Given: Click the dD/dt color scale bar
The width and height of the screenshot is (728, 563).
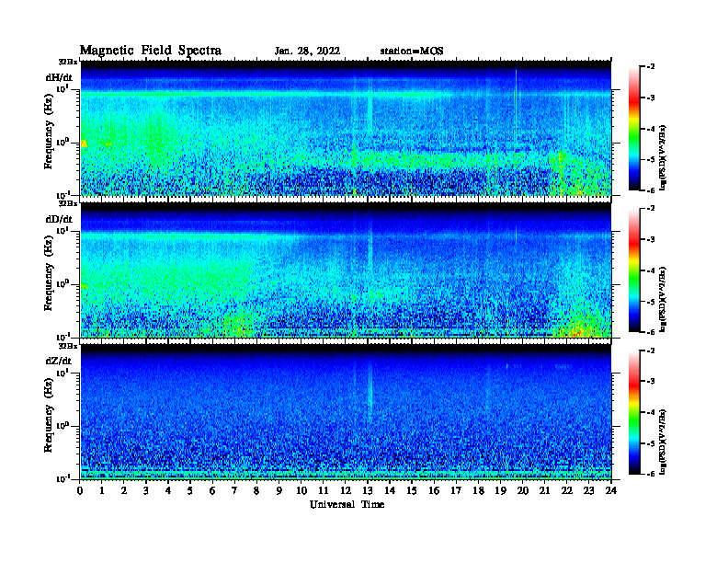Looking at the screenshot, I should tap(634, 270).
